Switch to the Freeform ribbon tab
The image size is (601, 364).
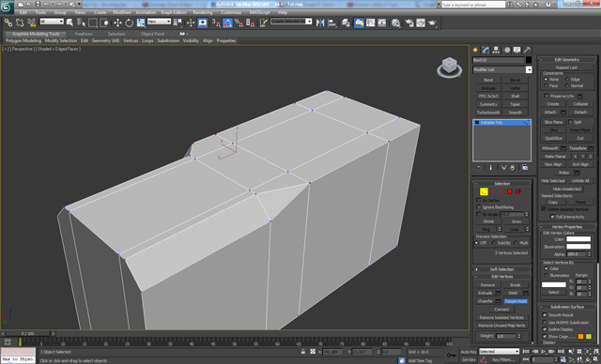(x=84, y=34)
